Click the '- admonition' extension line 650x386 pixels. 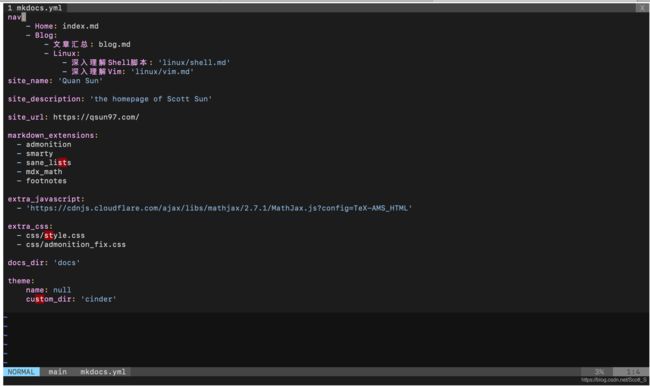click(x=44, y=145)
